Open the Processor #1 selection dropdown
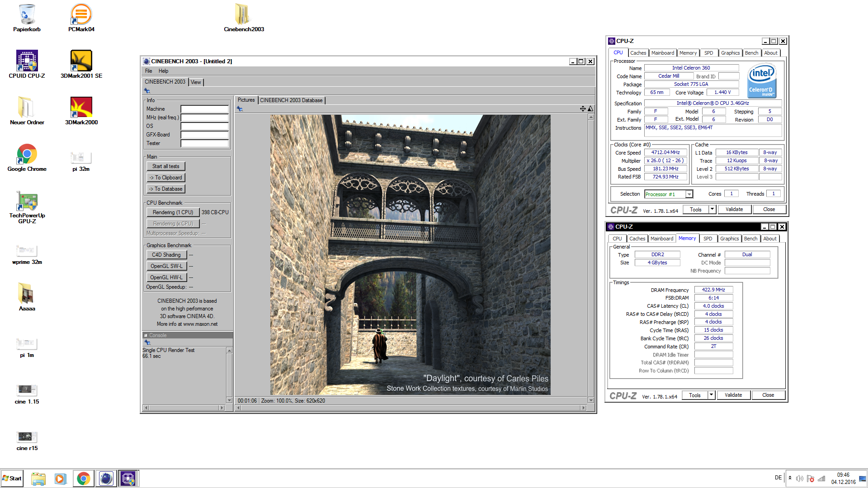 click(689, 194)
